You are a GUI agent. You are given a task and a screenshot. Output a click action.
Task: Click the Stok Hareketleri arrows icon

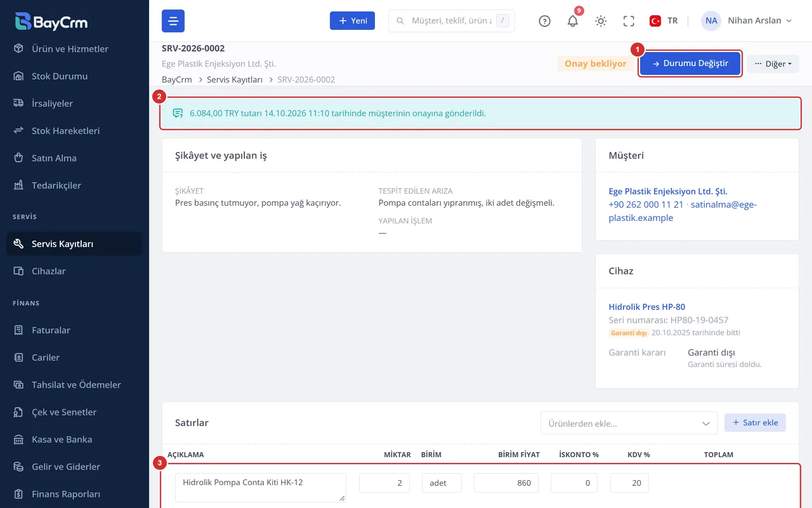[19, 131]
